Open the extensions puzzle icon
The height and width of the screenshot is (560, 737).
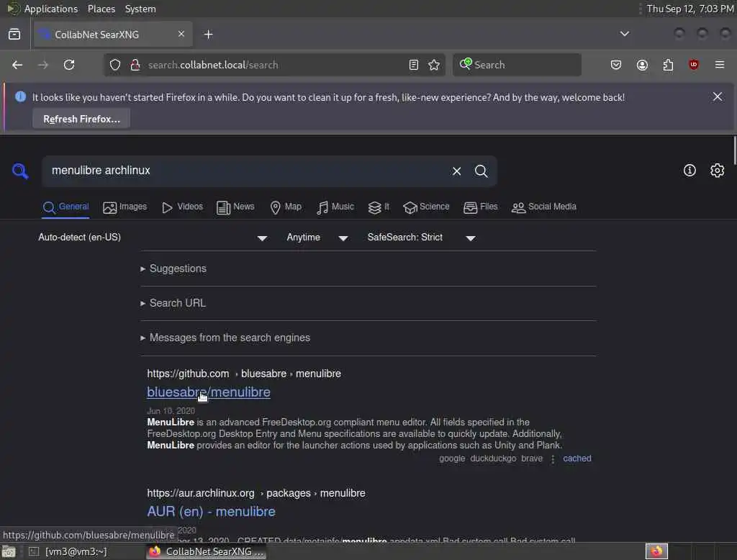[x=668, y=65]
